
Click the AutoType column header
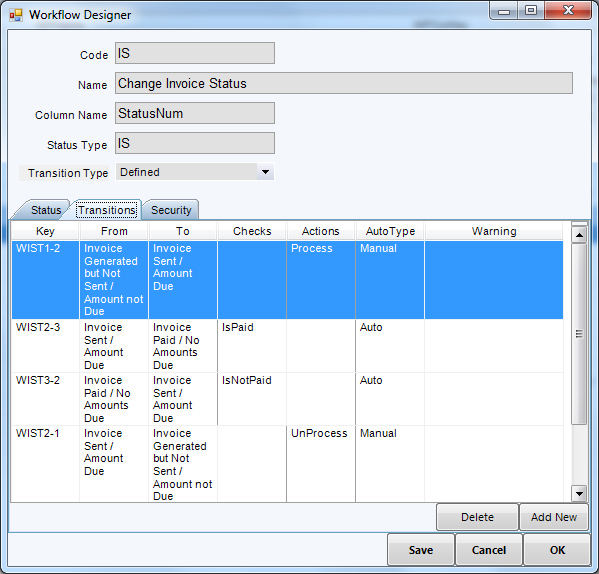[x=390, y=231]
